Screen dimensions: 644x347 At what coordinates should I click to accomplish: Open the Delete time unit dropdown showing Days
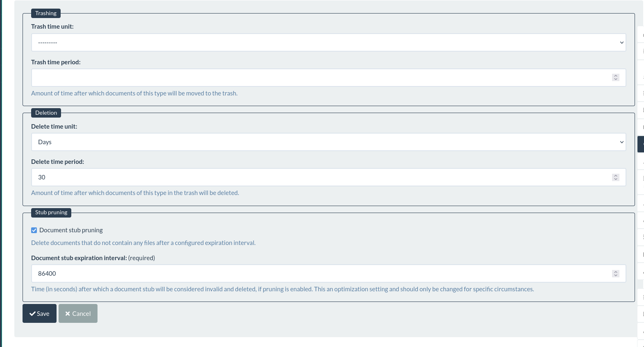(x=329, y=142)
